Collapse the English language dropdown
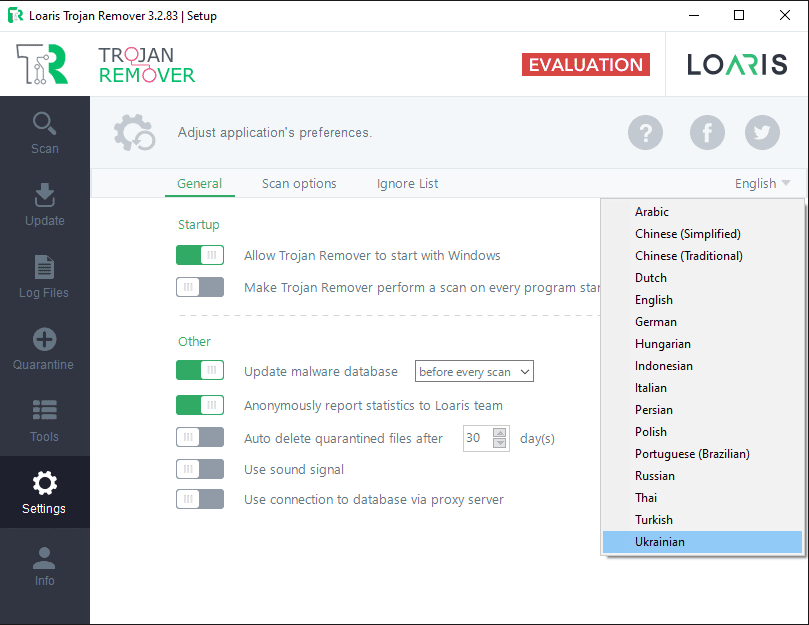Screen dimensions: 809x625 [762, 183]
